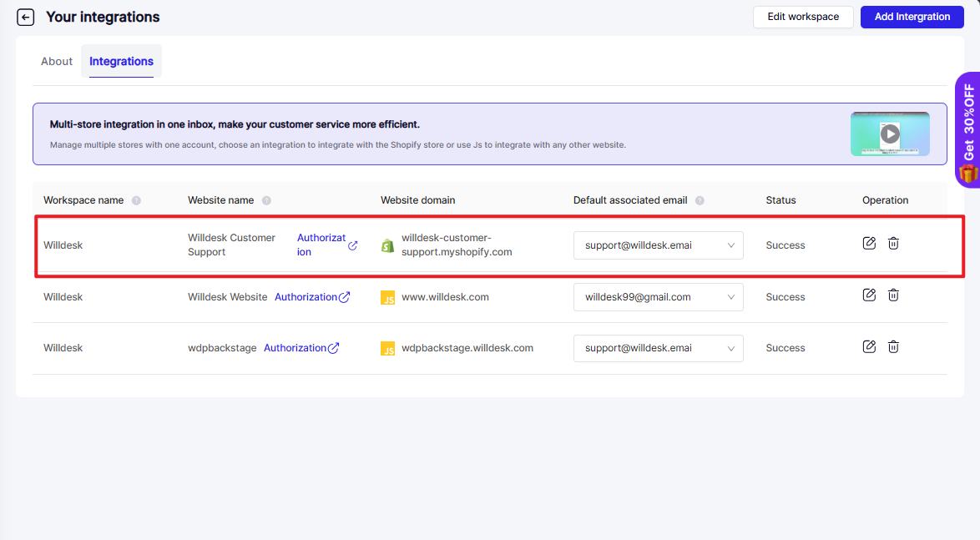
Task: Edit the wdpbackstage integration
Action: click(869, 347)
